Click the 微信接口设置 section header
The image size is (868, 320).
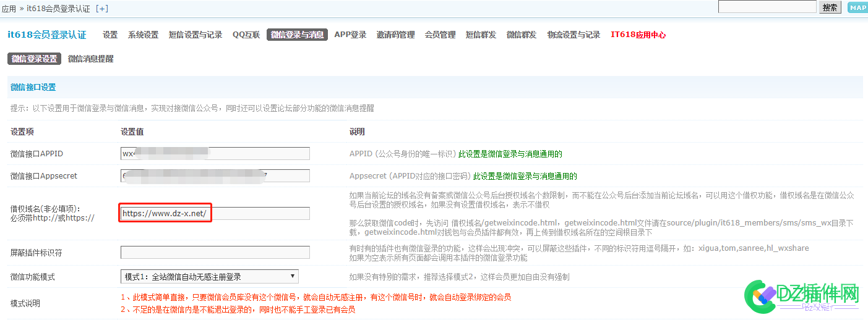point(33,88)
